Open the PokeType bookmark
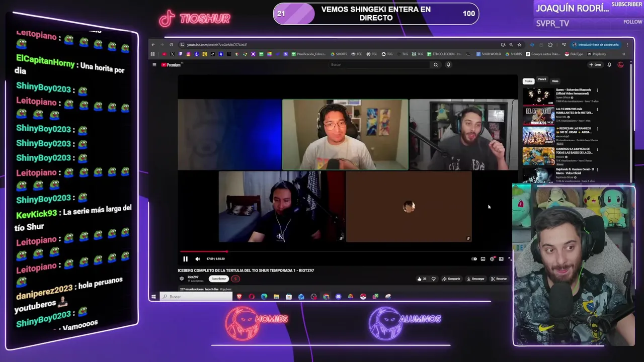Screen dimensions: 644x362 (x=574, y=54)
